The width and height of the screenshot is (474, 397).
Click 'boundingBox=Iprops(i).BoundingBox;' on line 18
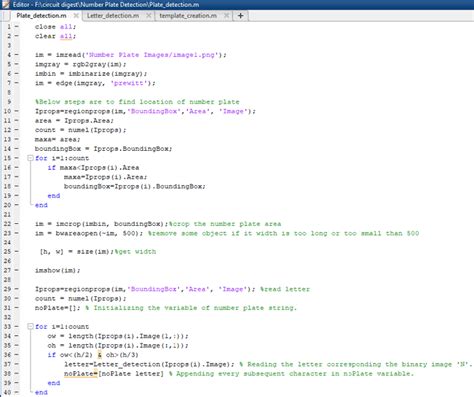135,186
